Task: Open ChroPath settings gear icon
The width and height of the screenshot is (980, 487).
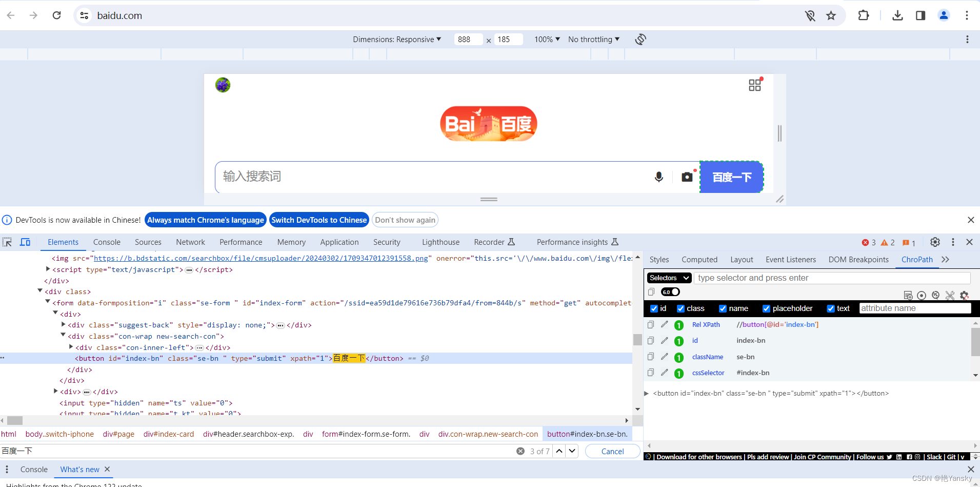Action: tap(964, 295)
